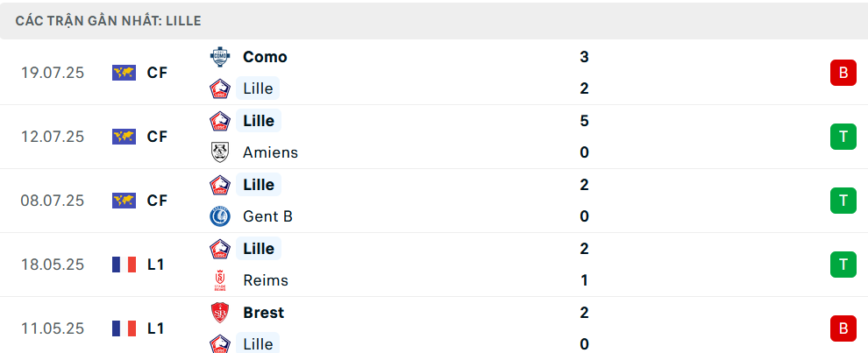Select the CF competition label for 08.07.25
Viewport: 868px width, 353px height.
coord(157,201)
